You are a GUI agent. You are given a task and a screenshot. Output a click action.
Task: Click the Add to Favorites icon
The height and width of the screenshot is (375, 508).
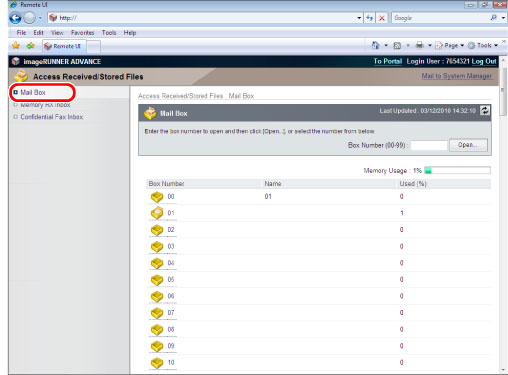pyautogui.click(x=30, y=46)
